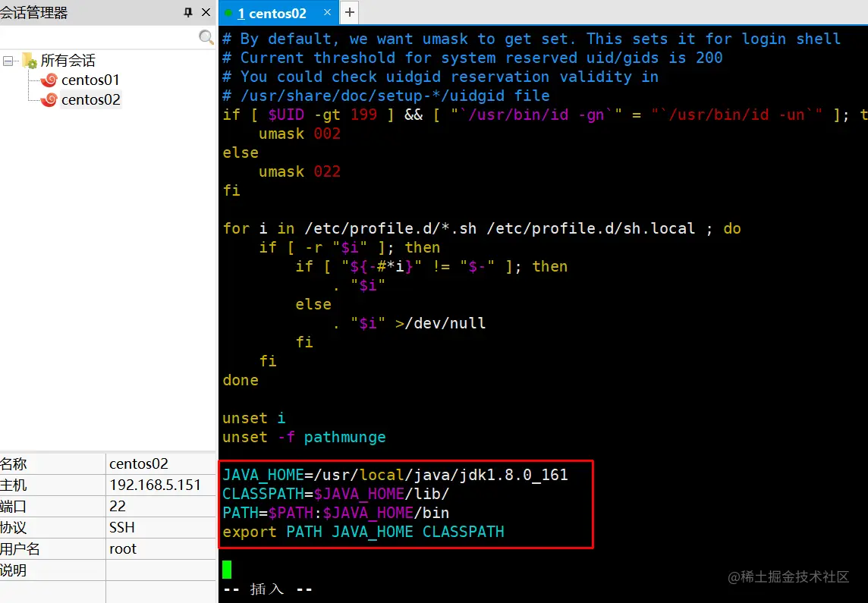
Task: Close the centos02 tab
Action: click(327, 12)
